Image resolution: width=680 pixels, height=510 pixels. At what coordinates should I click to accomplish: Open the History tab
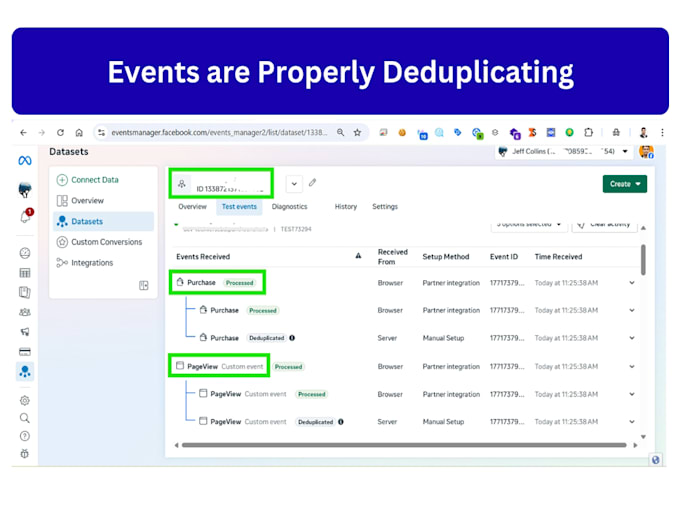346,206
